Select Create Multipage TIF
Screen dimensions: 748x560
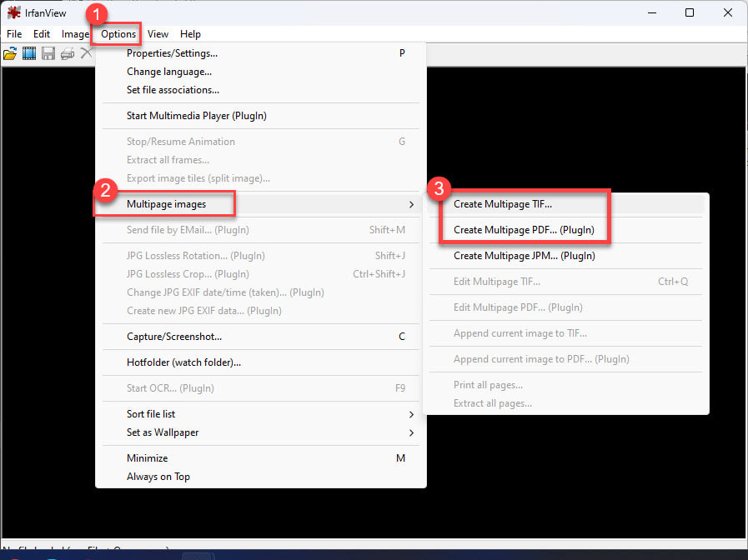tap(565, 204)
